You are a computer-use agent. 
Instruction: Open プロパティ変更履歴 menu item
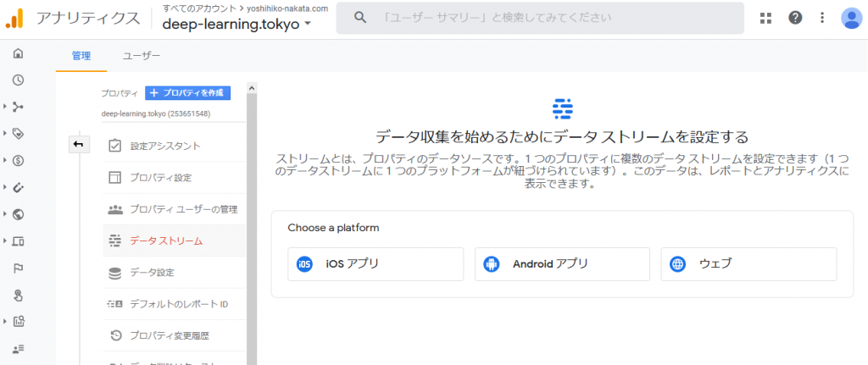coord(174,335)
